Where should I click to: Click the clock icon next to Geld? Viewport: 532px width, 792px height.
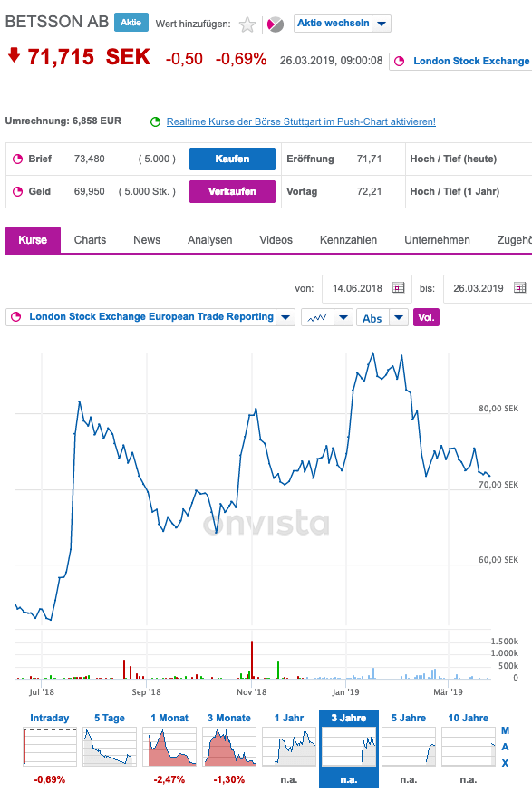(18, 191)
